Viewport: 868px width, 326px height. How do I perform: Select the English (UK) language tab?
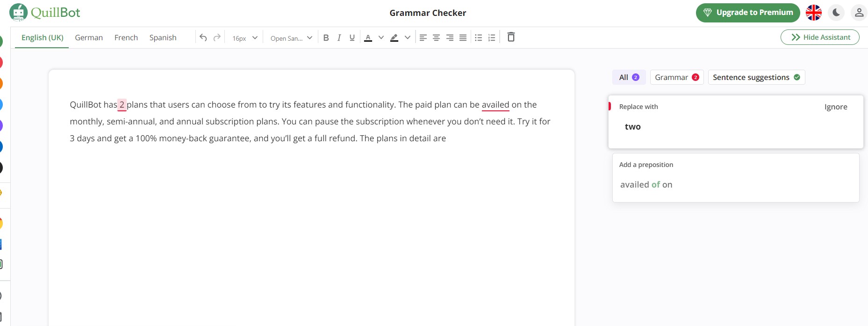(x=43, y=37)
